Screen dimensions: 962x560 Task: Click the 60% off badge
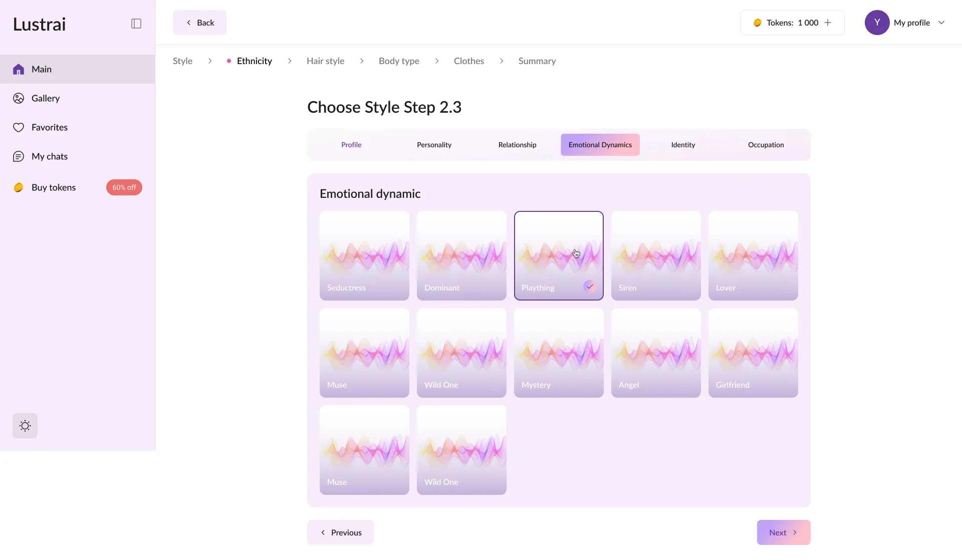coord(124,187)
